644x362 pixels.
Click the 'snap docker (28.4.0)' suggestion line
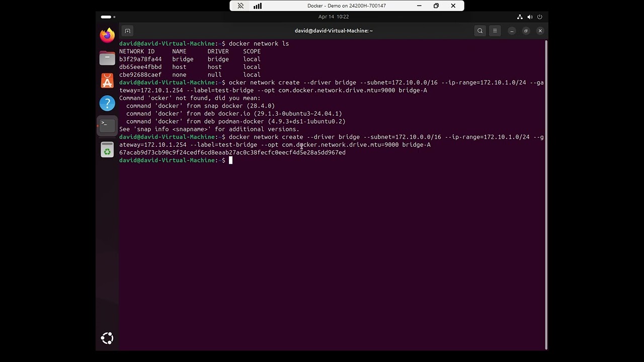tap(200, 106)
